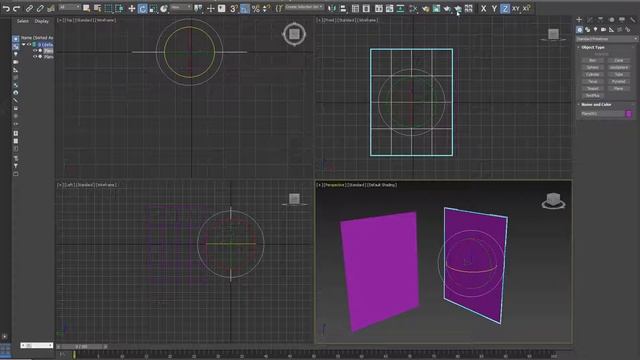Toggle Keyboard Shortcut Override

(222, 9)
